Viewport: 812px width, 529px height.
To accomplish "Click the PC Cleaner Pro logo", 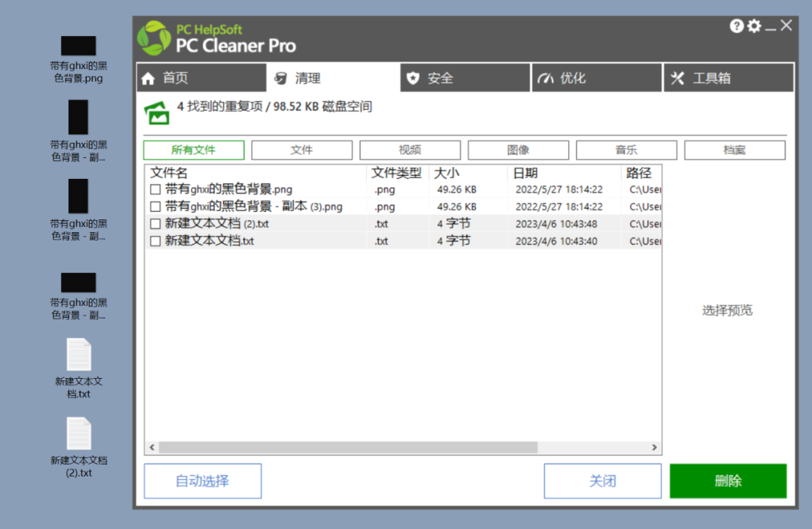I will coord(154,38).
